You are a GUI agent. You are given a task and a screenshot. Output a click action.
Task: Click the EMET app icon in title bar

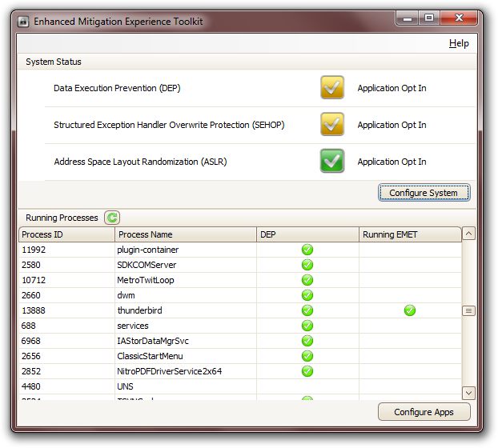[x=22, y=20]
